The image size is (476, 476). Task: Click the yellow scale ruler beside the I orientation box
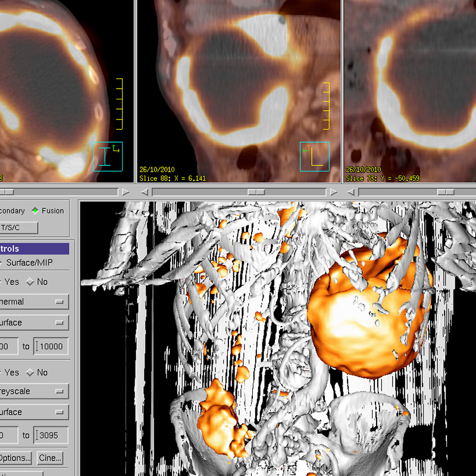click(x=120, y=104)
